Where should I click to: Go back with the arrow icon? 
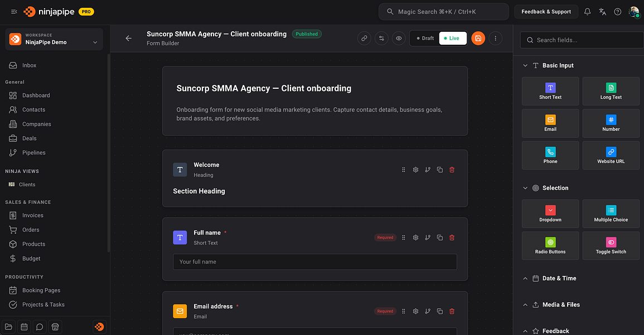(x=129, y=38)
